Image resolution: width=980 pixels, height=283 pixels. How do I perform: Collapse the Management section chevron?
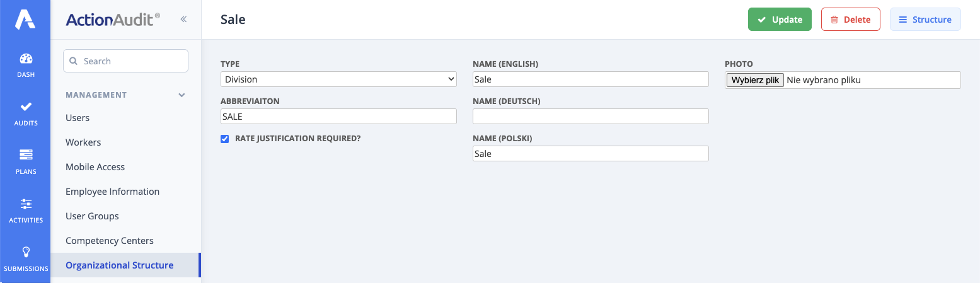tap(182, 95)
